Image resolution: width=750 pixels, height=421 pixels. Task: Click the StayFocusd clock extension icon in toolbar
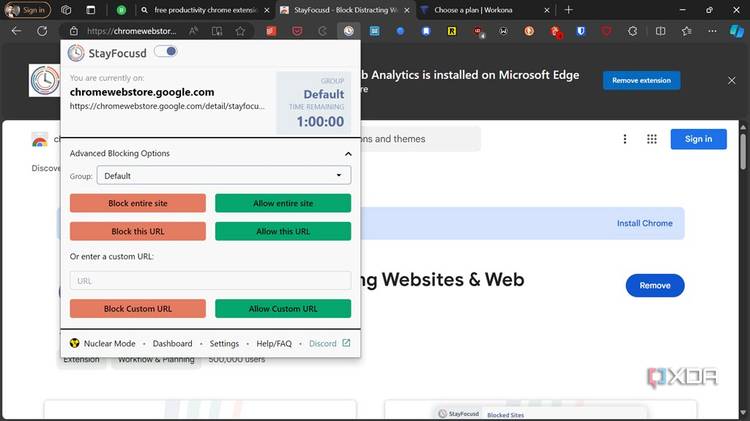[x=349, y=31]
